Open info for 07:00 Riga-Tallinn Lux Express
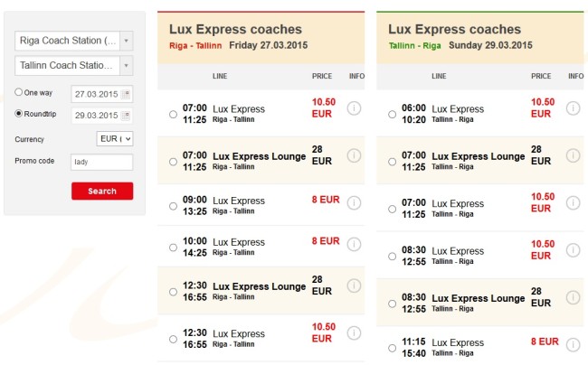The image size is (588, 365). (354, 108)
